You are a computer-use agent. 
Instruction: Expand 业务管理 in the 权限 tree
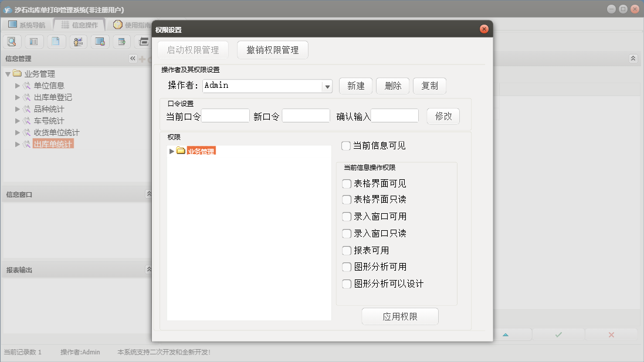[172, 151]
